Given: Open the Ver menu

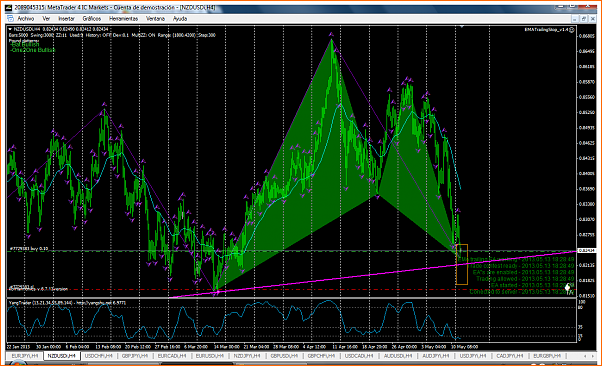Looking at the screenshot, I should tap(46, 18).
